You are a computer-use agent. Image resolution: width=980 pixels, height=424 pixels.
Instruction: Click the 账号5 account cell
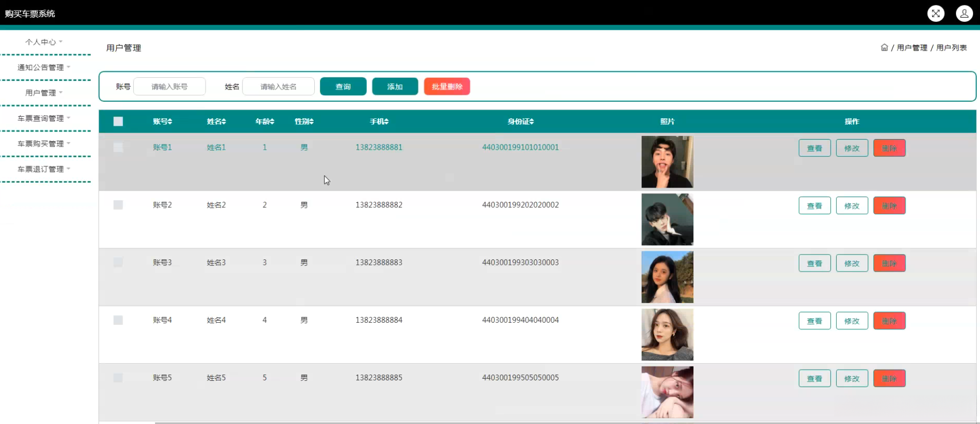162,378
